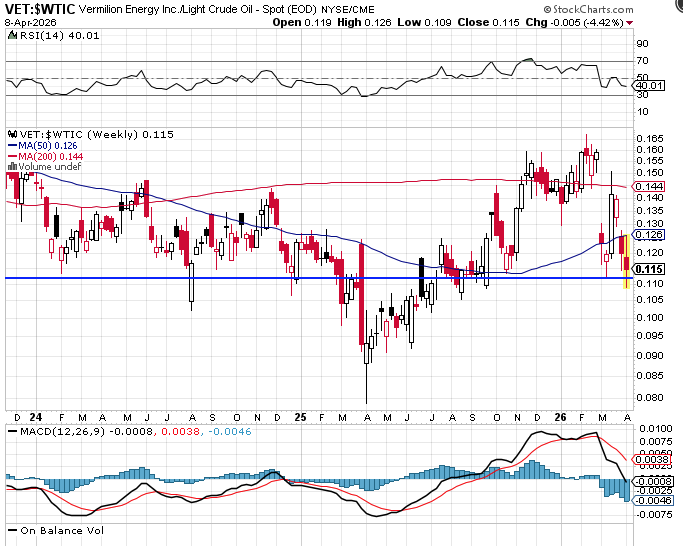Click the RSI 70 overbought axis label
Viewport: 683px width, 546px height.
(x=642, y=61)
